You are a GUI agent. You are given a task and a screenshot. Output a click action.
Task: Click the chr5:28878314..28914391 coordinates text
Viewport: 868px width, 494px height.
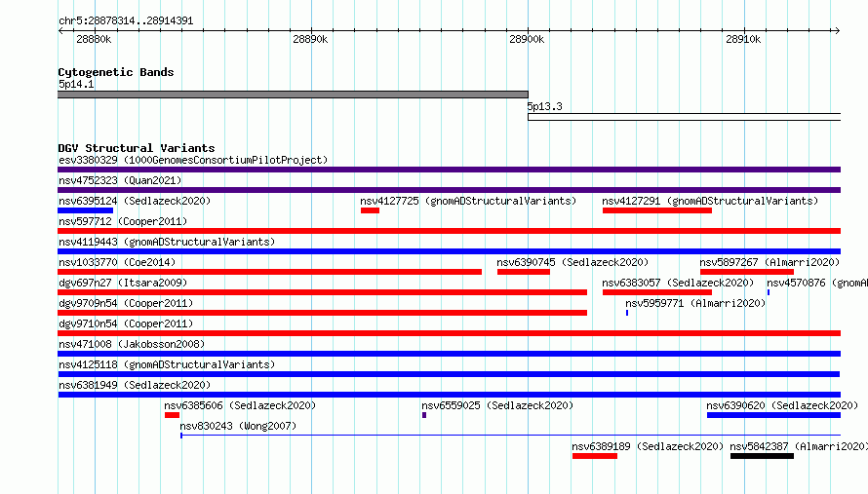click(126, 21)
